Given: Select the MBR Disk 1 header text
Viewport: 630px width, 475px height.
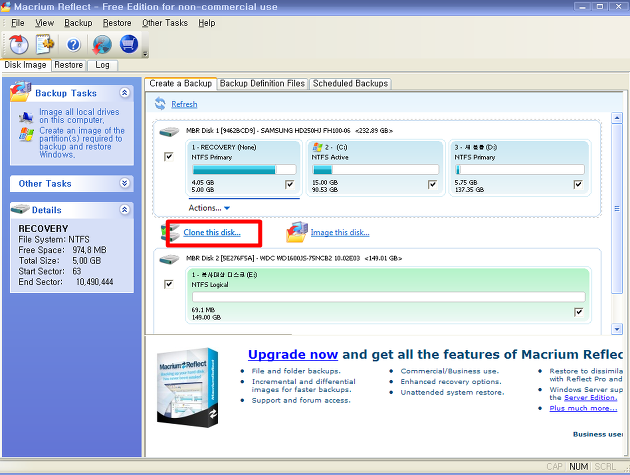Looking at the screenshot, I should coord(289,131).
